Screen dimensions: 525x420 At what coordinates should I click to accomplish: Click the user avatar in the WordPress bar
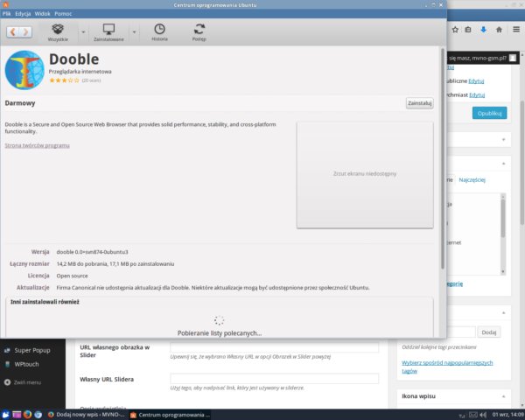[513, 58]
